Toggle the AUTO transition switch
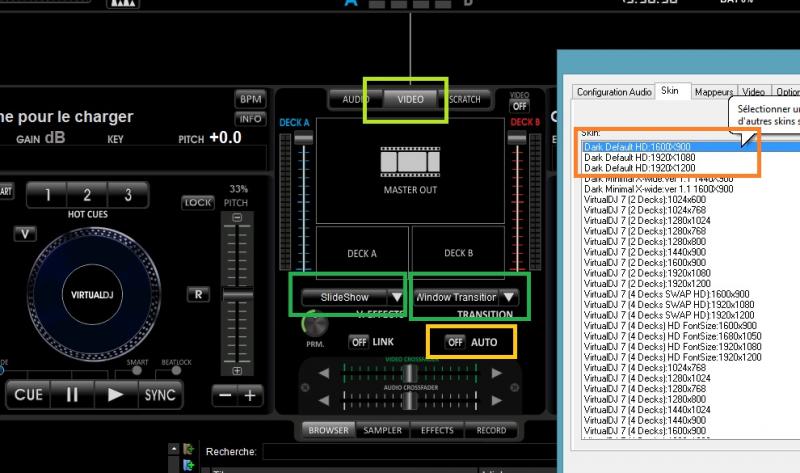Image resolution: width=800 pixels, height=473 pixels. tap(455, 342)
